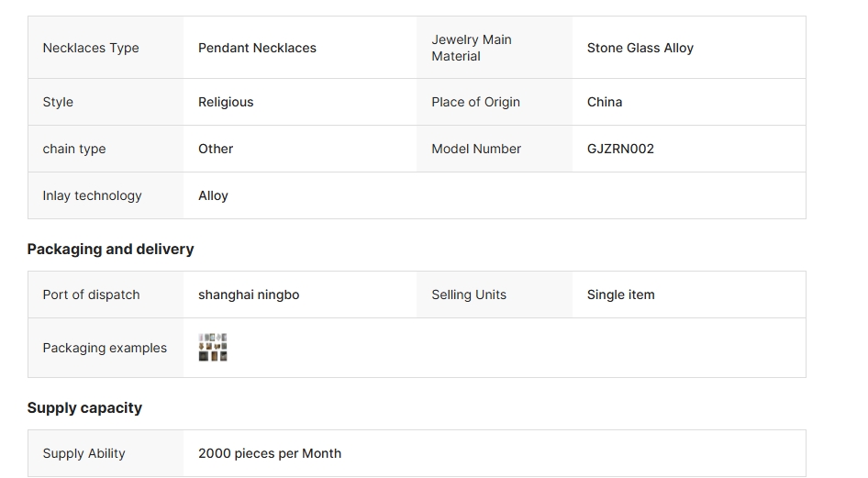This screenshot has width=868, height=478.
Task: Click the Selling Units label
Action: pyautogui.click(x=469, y=295)
